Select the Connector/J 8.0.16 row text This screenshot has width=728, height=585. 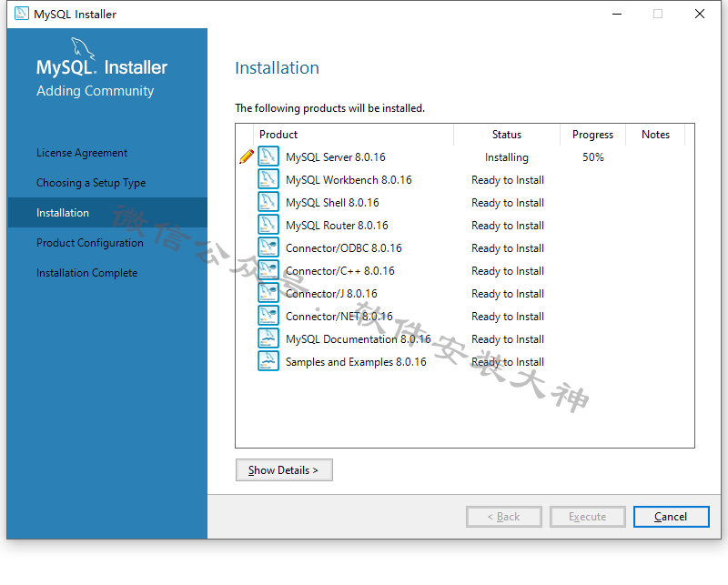[x=331, y=294]
